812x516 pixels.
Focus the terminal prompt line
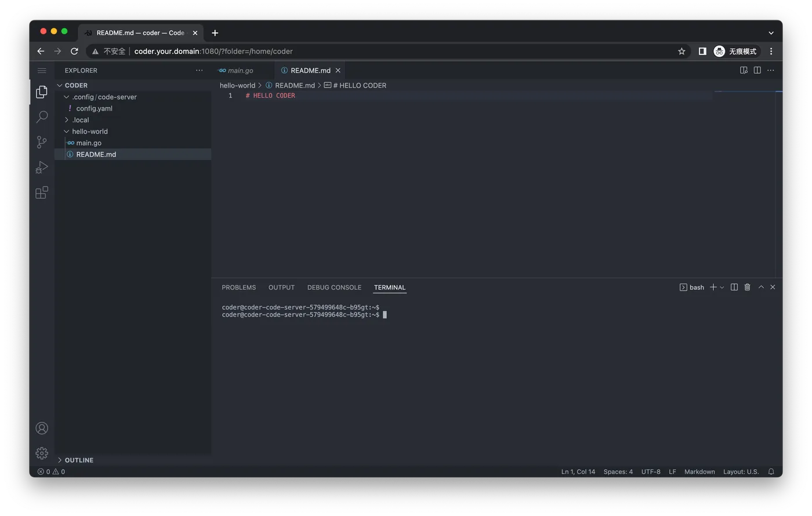coord(304,315)
